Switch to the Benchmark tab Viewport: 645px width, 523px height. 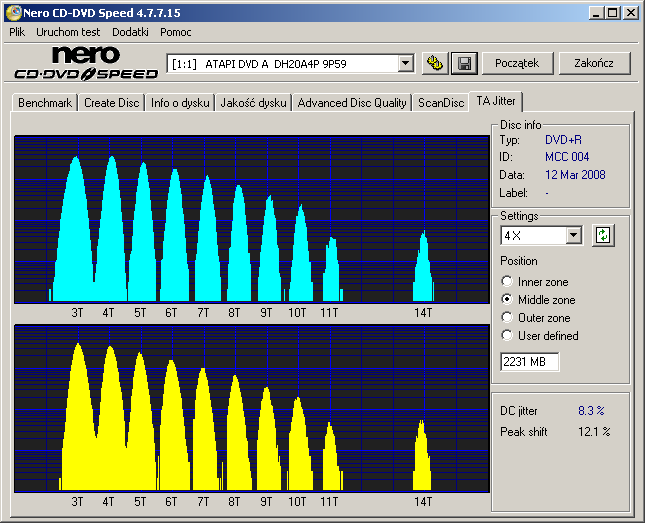point(45,102)
